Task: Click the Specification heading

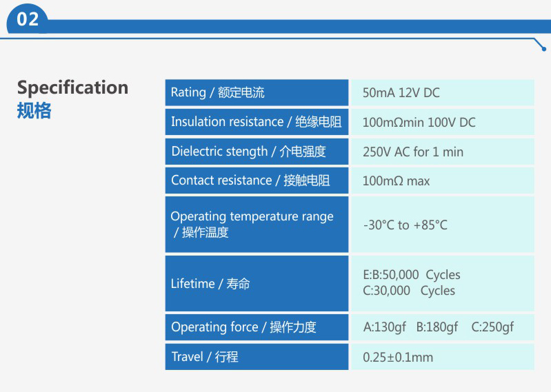Action: pyautogui.click(x=72, y=87)
